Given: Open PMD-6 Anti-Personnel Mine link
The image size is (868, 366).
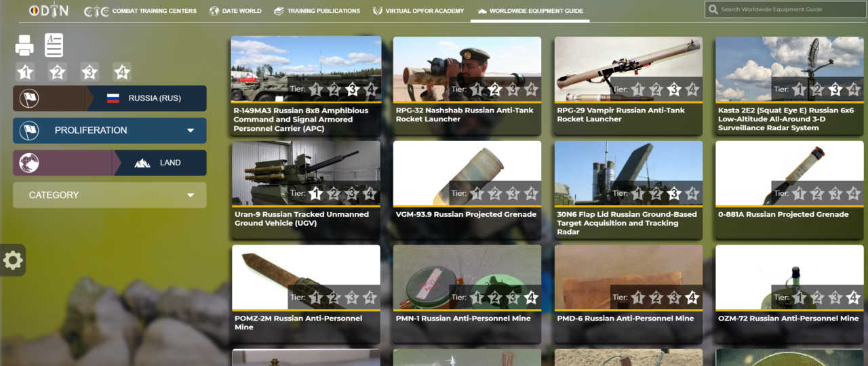Looking at the screenshot, I should [625, 319].
